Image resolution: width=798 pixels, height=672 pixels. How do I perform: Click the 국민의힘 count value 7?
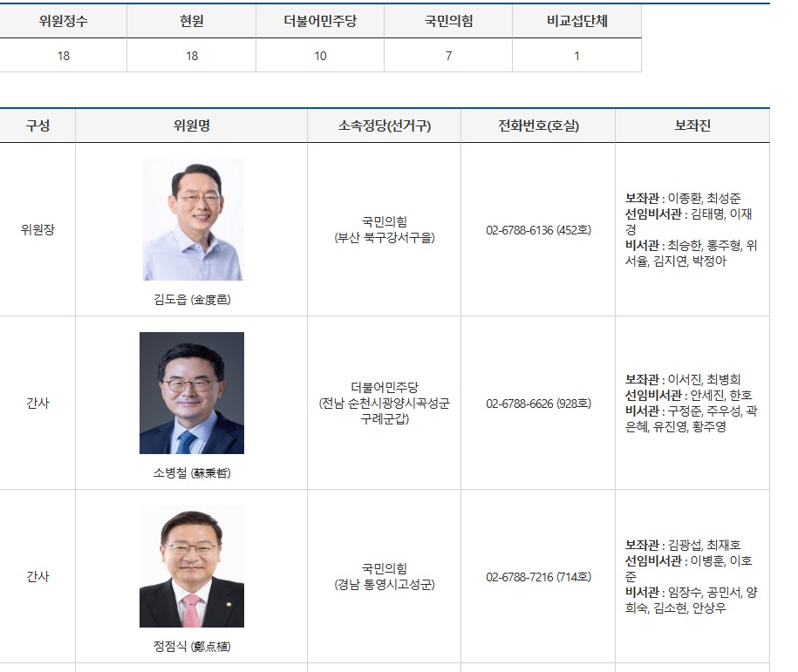(x=448, y=56)
